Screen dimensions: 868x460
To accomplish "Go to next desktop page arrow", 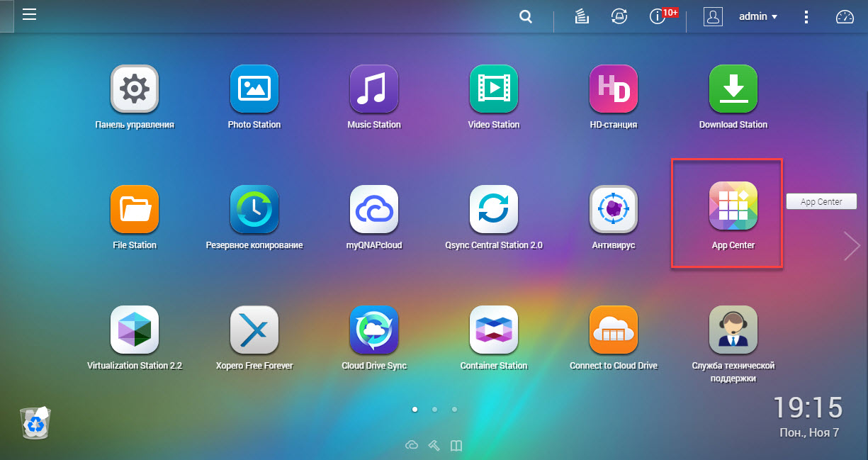I will (x=852, y=245).
